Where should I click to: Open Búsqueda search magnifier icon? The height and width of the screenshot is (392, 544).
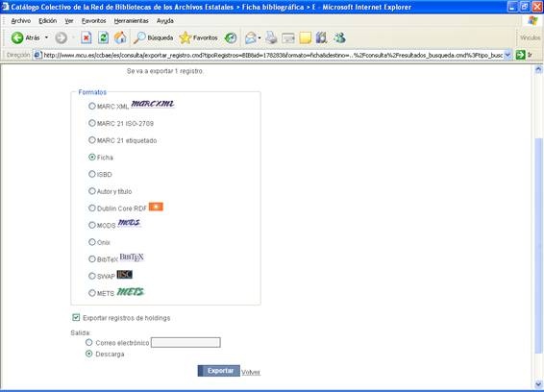click(139, 37)
